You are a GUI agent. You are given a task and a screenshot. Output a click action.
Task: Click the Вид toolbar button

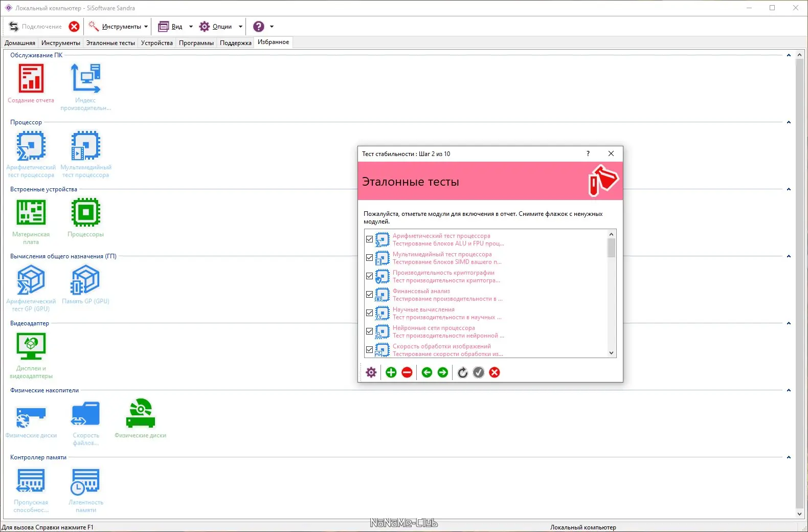(x=171, y=27)
